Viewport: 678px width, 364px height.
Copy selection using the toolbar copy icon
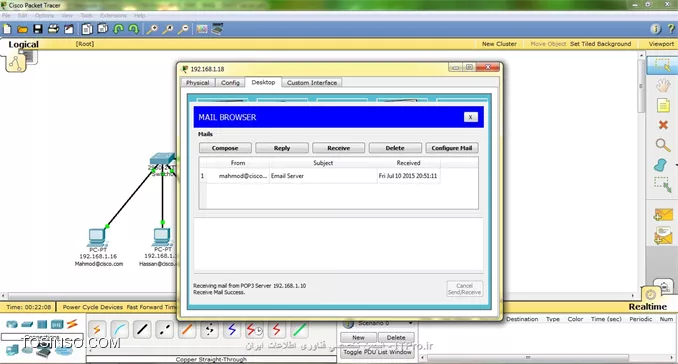coord(87,29)
